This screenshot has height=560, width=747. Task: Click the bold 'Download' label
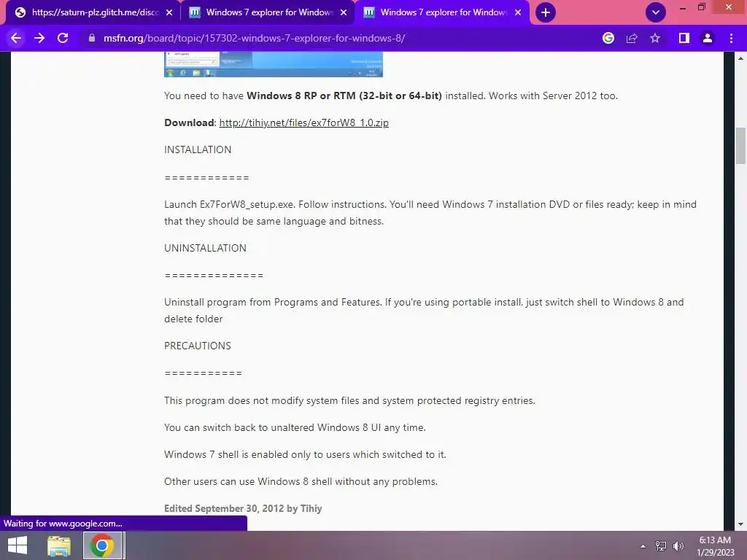coord(189,122)
